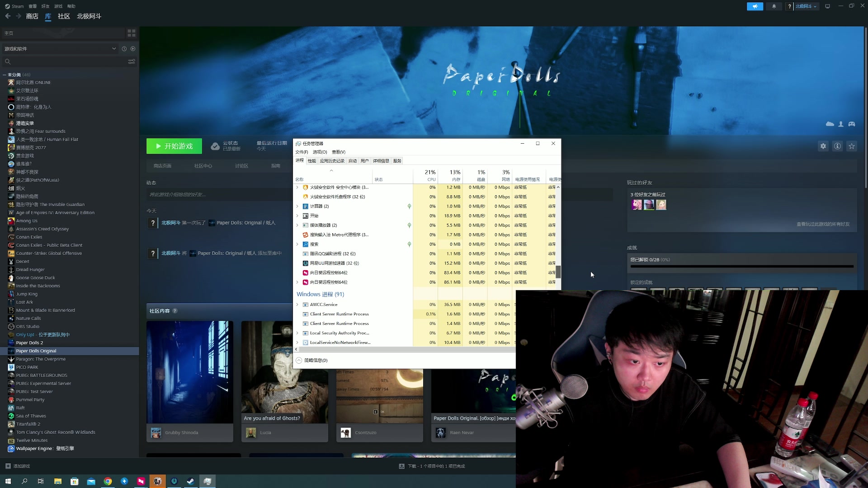
Task: Open Task Manager 选项(O) menu
Action: point(320,152)
